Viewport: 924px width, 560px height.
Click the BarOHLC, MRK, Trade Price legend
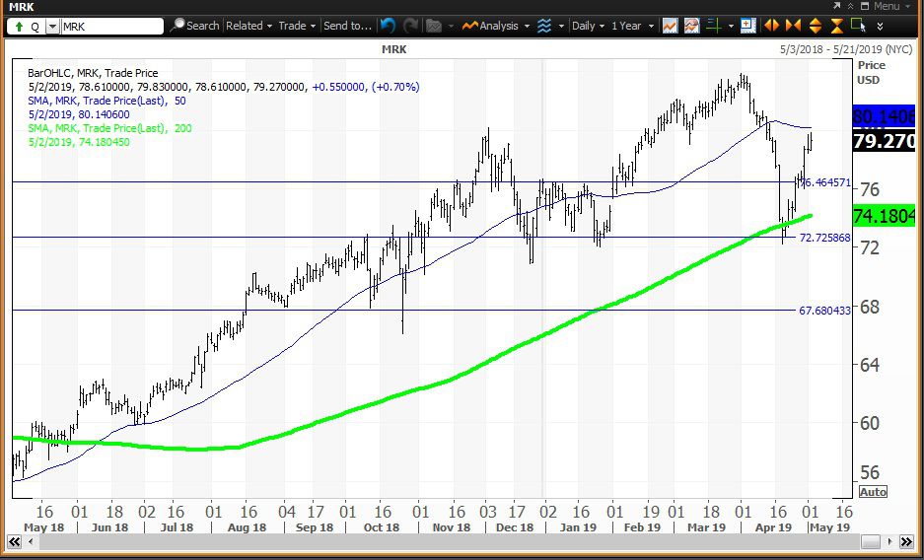coord(93,73)
